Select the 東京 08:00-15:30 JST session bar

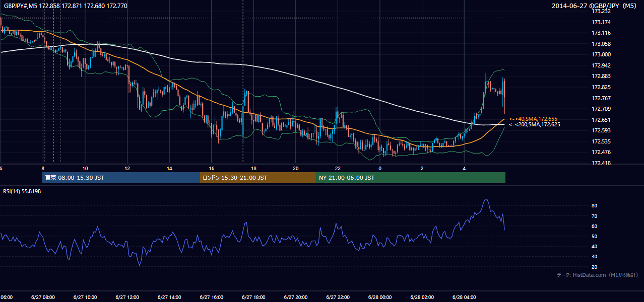[x=121, y=178]
